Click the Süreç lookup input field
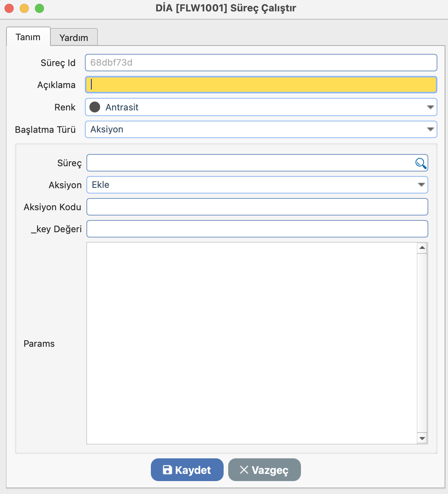Screen dimensions: 448x494 (250, 163)
